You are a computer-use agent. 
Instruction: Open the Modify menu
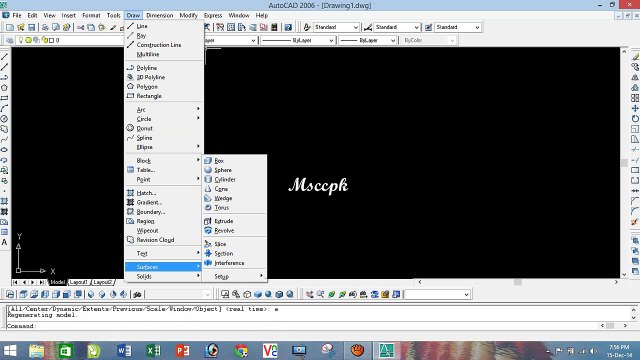pyautogui.click(x=188, y=15)
